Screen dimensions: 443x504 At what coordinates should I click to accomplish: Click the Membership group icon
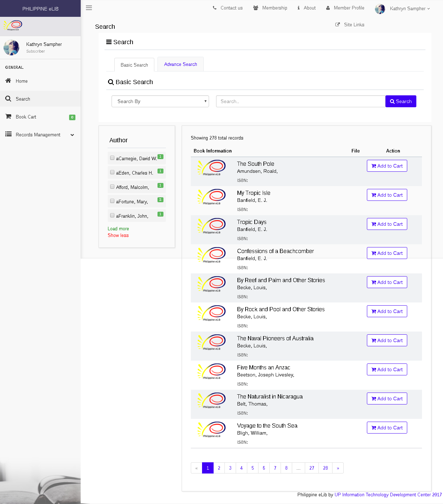pos(256,8)
